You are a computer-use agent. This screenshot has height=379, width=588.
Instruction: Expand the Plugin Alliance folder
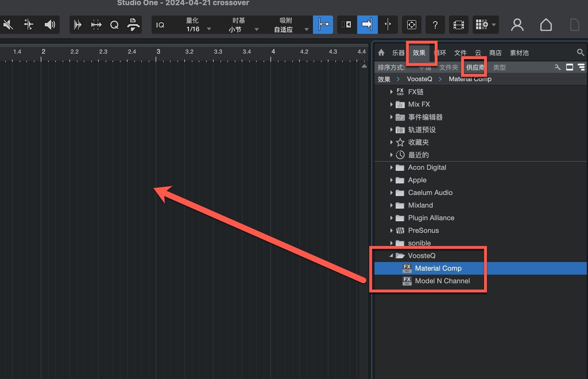pos(391,218)
